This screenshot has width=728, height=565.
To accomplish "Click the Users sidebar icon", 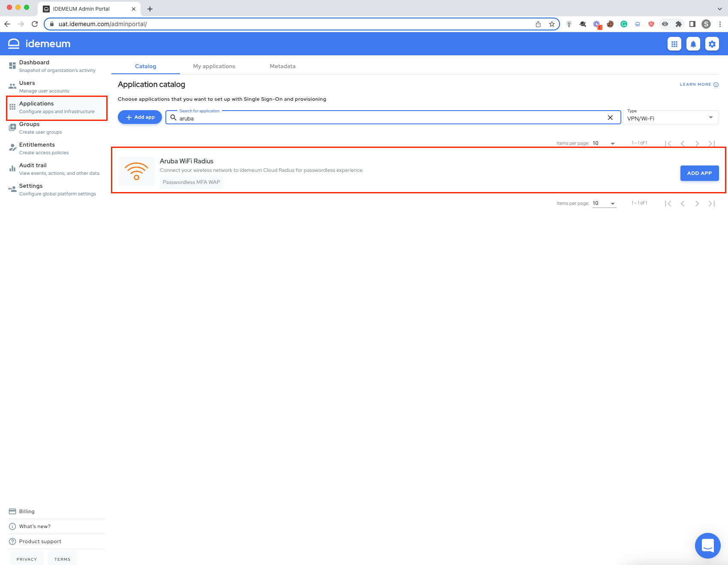I will coord(12,86).
